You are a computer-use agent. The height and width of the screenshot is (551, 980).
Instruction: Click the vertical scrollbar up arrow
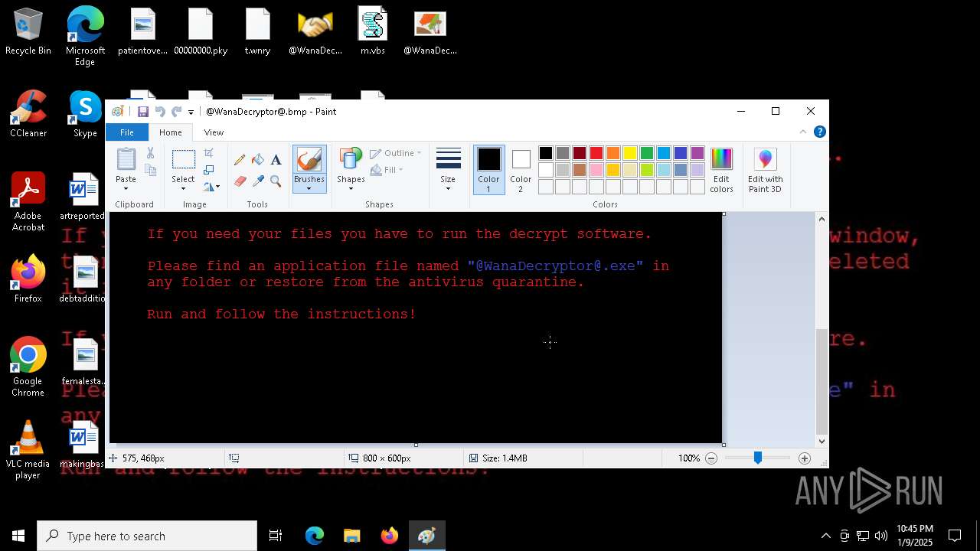[822, 220]
